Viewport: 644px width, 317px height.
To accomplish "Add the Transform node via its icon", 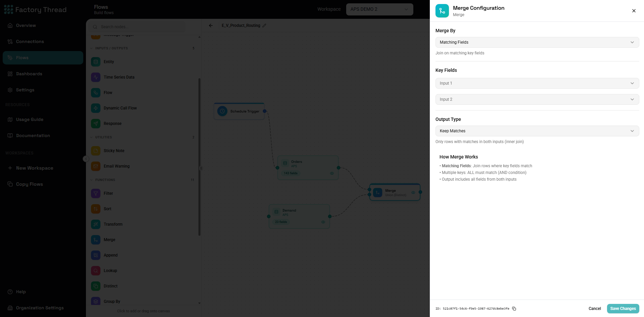I will tap(96, 224).
